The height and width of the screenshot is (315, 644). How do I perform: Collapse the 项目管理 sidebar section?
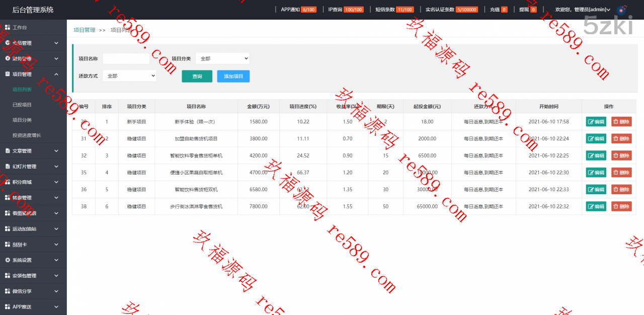(x=56, y=74)
